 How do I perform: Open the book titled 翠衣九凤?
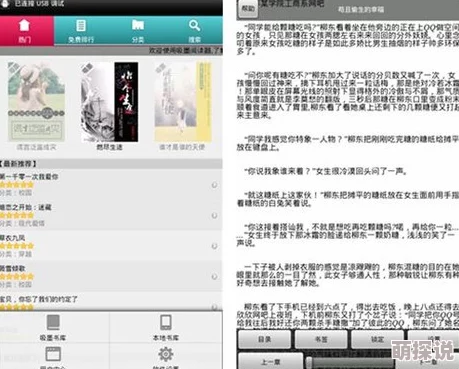click(111, 246)
